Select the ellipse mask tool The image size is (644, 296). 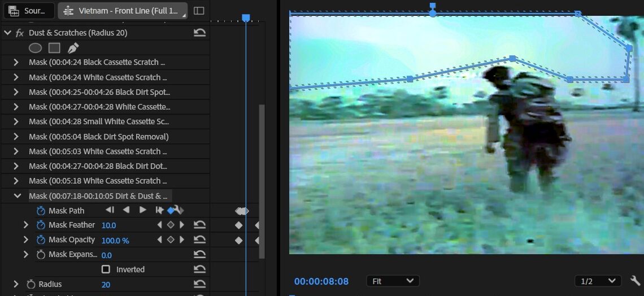(36, 48)
